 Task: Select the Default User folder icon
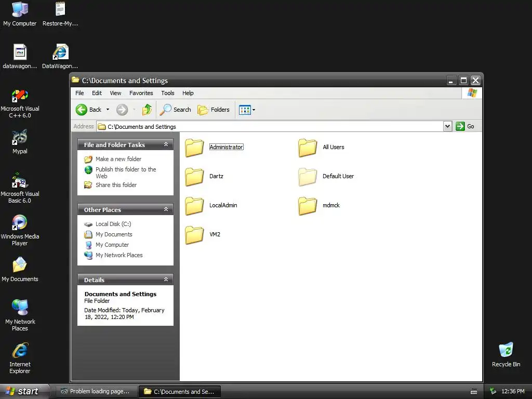click(x=308, y=177)
